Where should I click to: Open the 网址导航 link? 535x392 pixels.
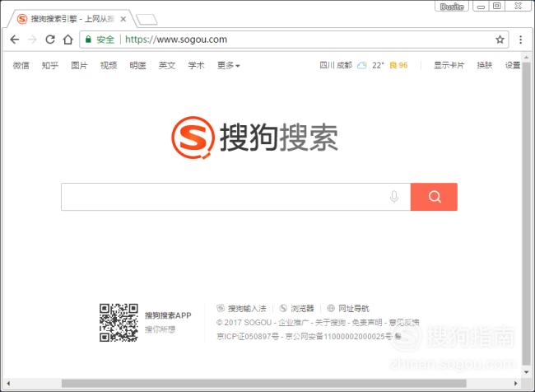pyautogui.click(x=348, y=308)
